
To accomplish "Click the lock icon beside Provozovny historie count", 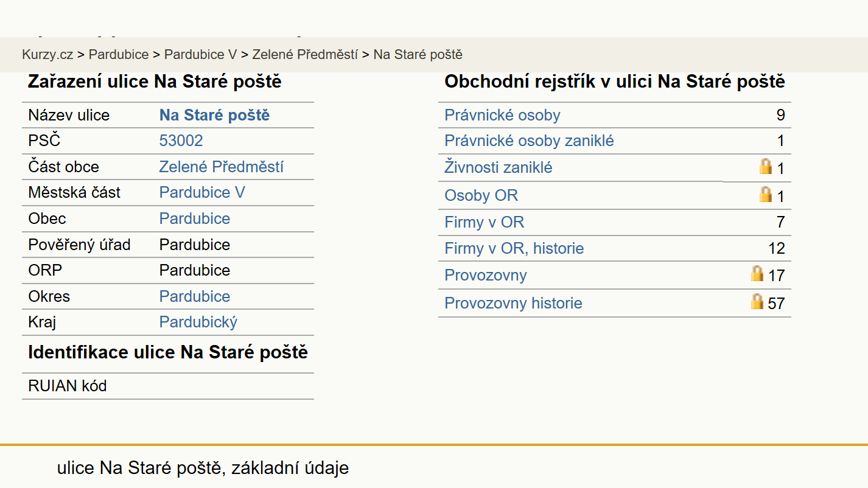I will 757,301.
